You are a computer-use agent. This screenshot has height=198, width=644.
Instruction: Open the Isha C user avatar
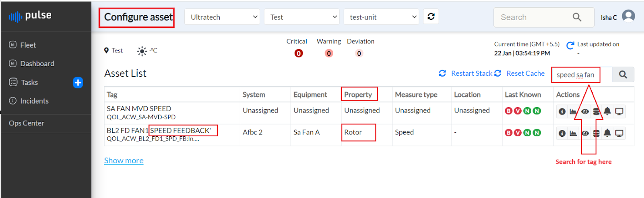(628, 16)
